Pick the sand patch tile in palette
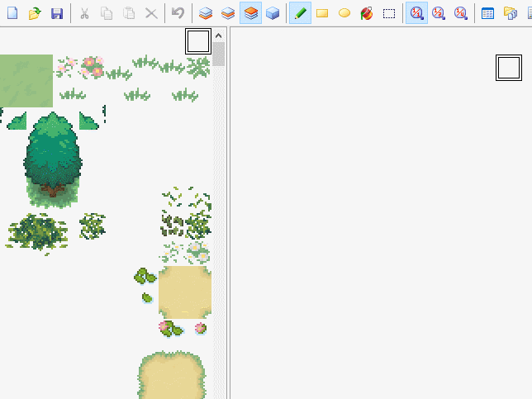The width and height of the screenshot is (532, 399). pyautogui.click(x=184, y=292)
